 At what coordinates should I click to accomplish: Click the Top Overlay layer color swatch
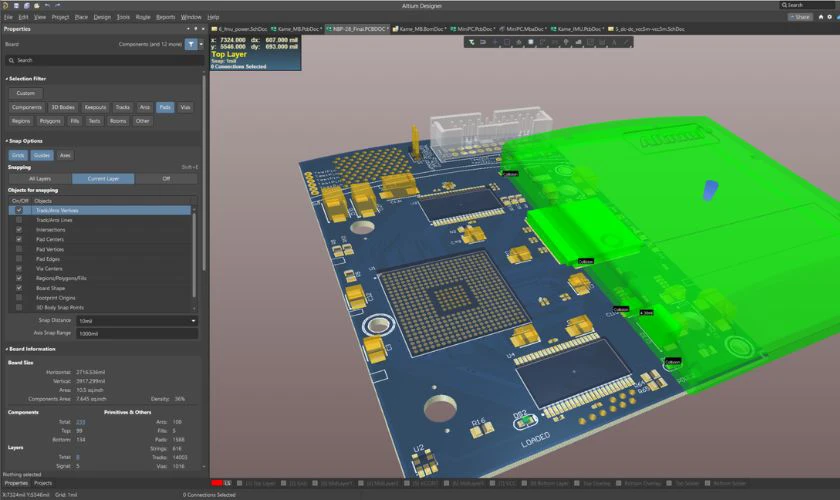(576, 483)
